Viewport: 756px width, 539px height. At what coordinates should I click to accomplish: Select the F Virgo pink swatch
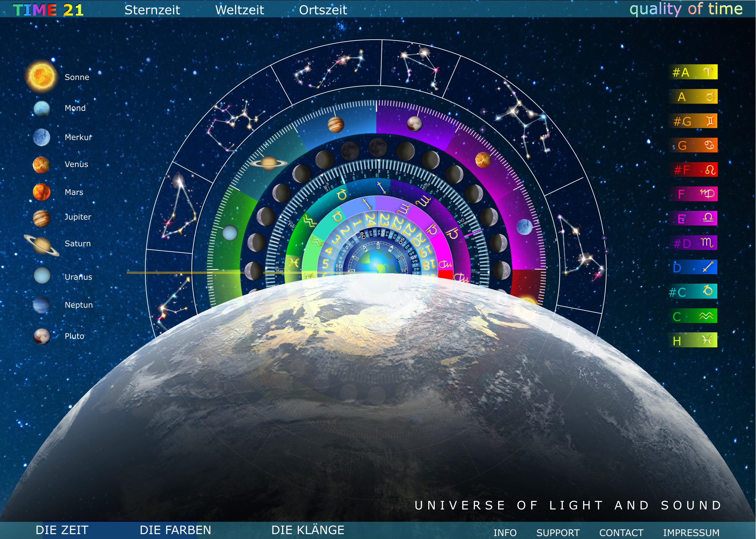pyautogui.click(x=693, y=194)
